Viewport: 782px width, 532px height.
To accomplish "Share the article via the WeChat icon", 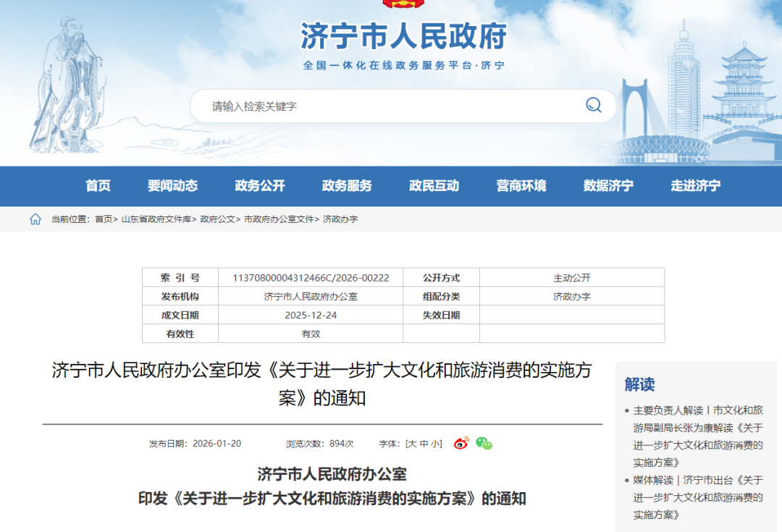I will [x=483, y=444].
